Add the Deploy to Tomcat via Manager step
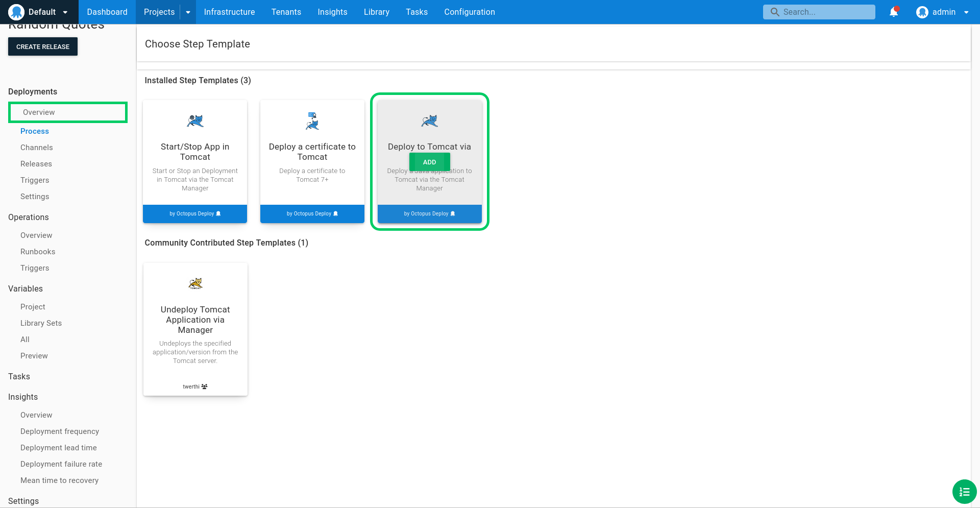980x508 pixels. 429,162
